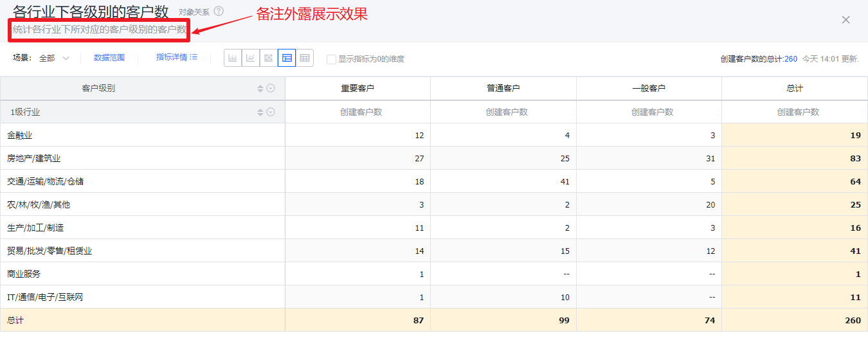Click the 对象关系 label
The height and width of the screenshot is (340, 868).
(x=194, y=12)
